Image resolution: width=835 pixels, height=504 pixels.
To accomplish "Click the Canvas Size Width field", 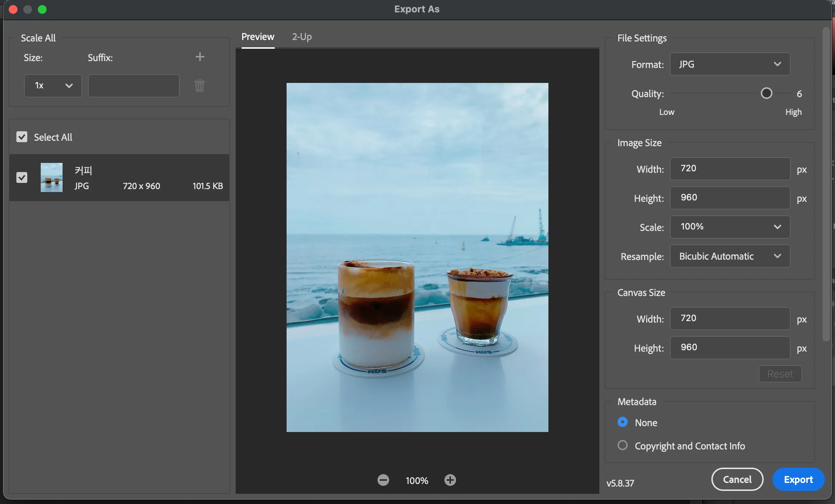I will click(730, 318).
